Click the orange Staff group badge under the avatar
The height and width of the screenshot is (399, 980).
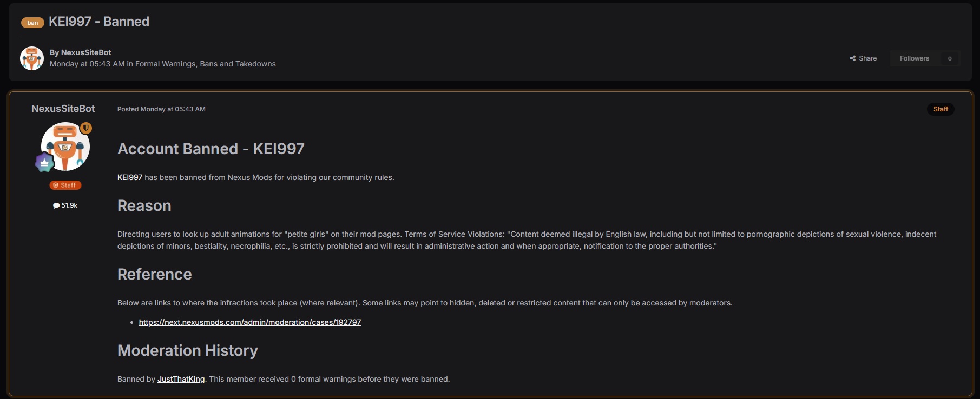click(x=65, y=185)
